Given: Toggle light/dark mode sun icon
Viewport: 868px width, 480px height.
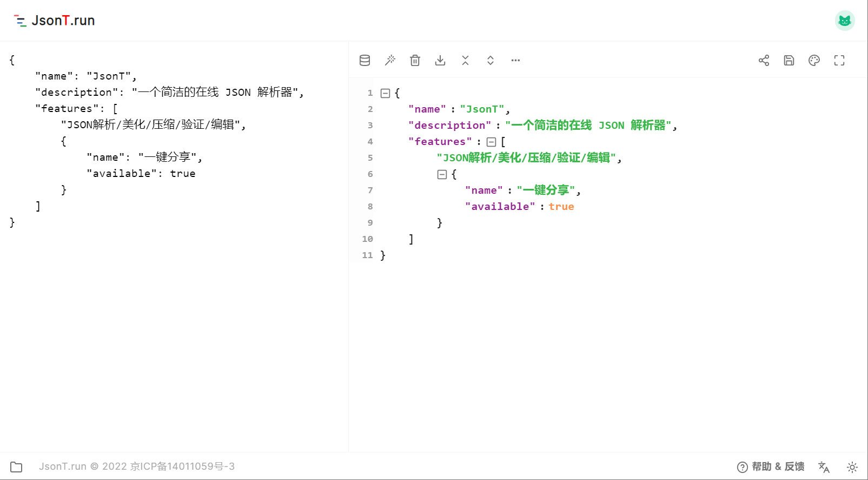Looking at the screenshot, I should [852, 467].
